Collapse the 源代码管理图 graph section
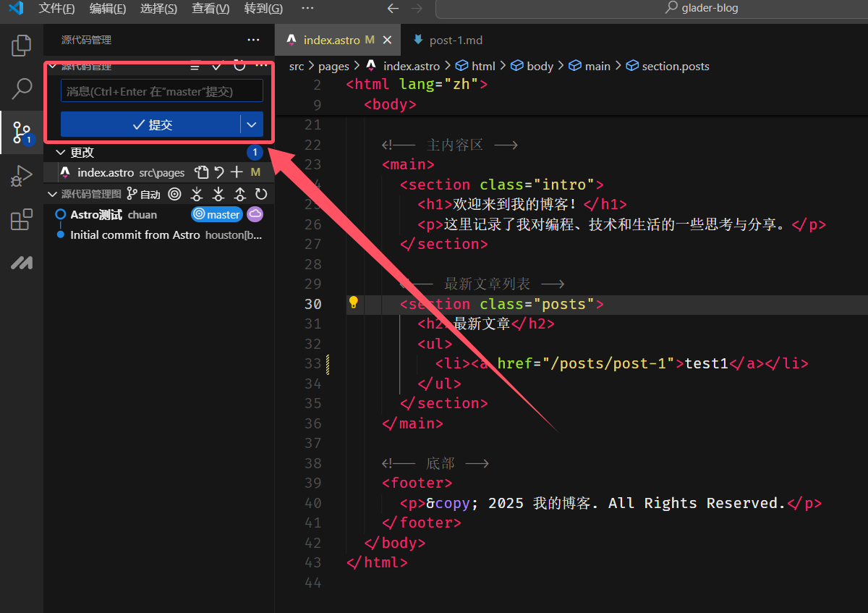 pyautogui.click(x=52, y=194)
